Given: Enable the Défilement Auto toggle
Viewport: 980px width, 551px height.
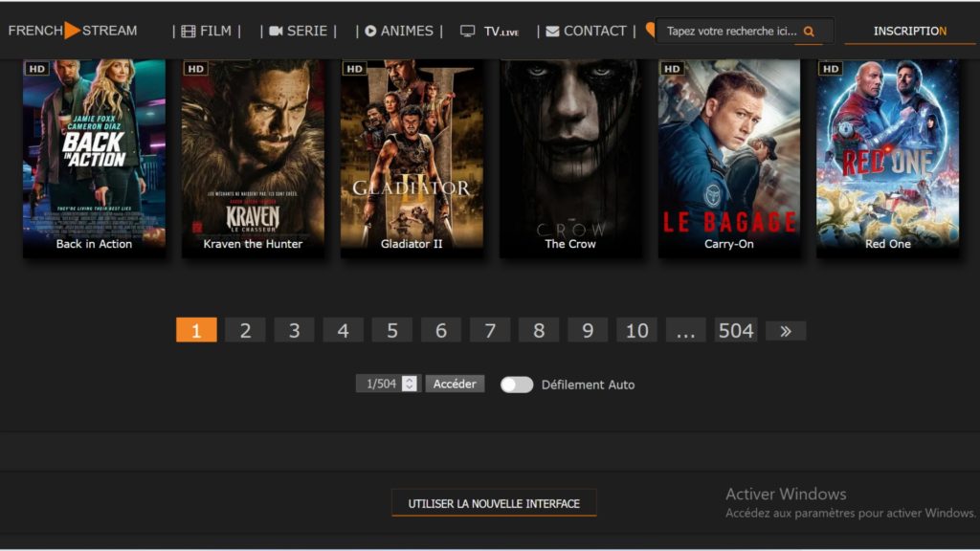Looking at the screenshot, I should pos(517,385).
